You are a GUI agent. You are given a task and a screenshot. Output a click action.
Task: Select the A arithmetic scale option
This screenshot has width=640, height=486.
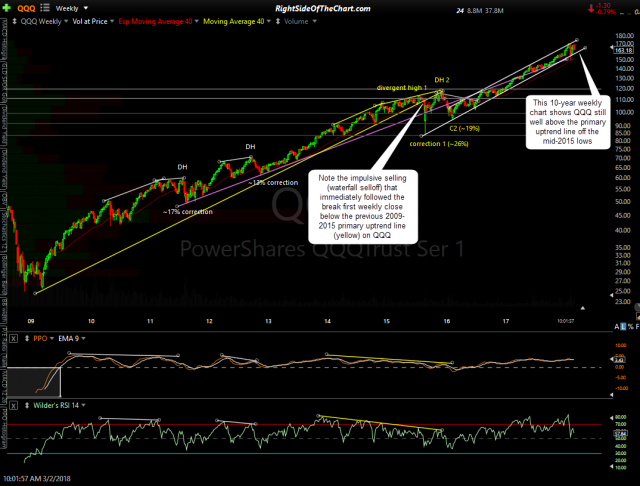617,326
